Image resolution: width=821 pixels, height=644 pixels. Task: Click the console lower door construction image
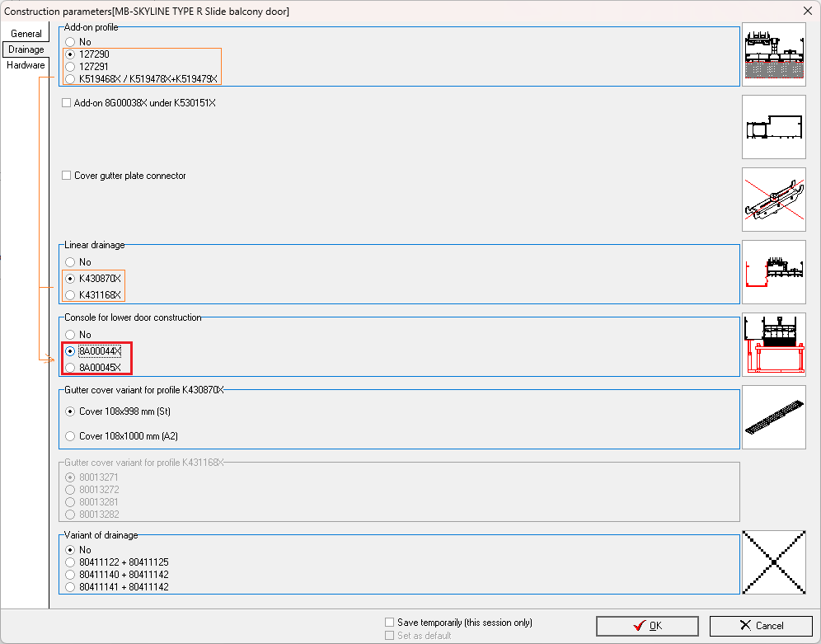coord(773,345)
